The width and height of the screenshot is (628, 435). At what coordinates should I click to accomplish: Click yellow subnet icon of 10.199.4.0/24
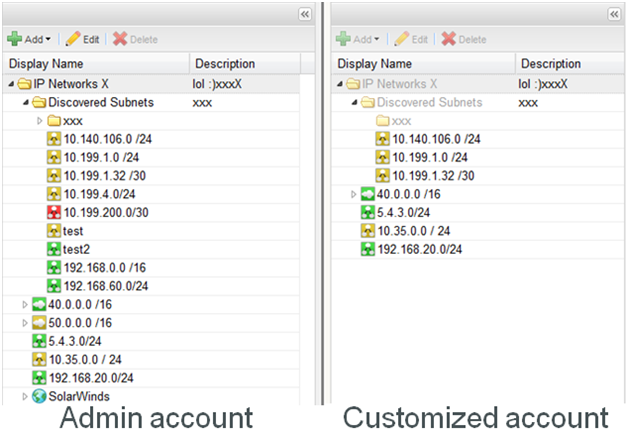click(54, 194)
